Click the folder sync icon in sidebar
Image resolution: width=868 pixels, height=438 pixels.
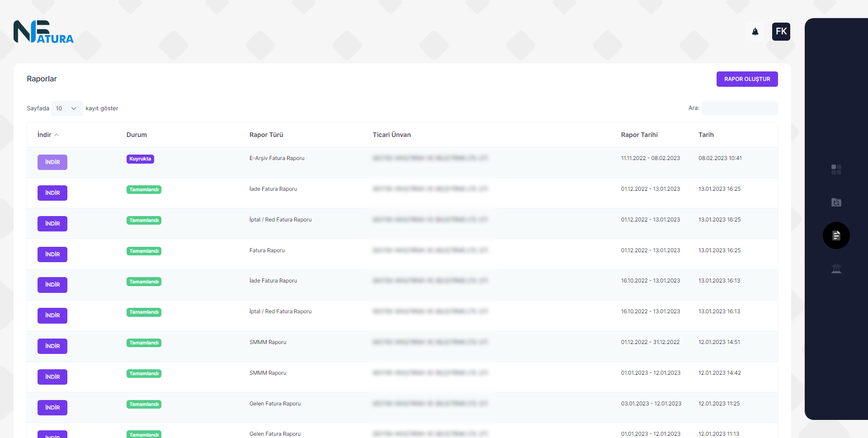click(836, 203)
